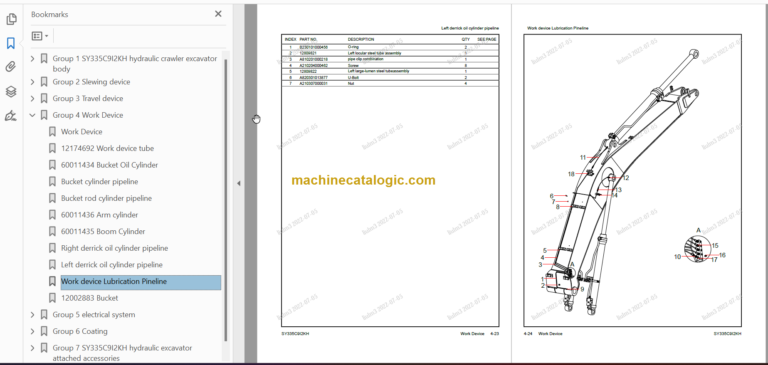
Task: Click bookmark icon beside Group 6 Coating
Action: 44,331
